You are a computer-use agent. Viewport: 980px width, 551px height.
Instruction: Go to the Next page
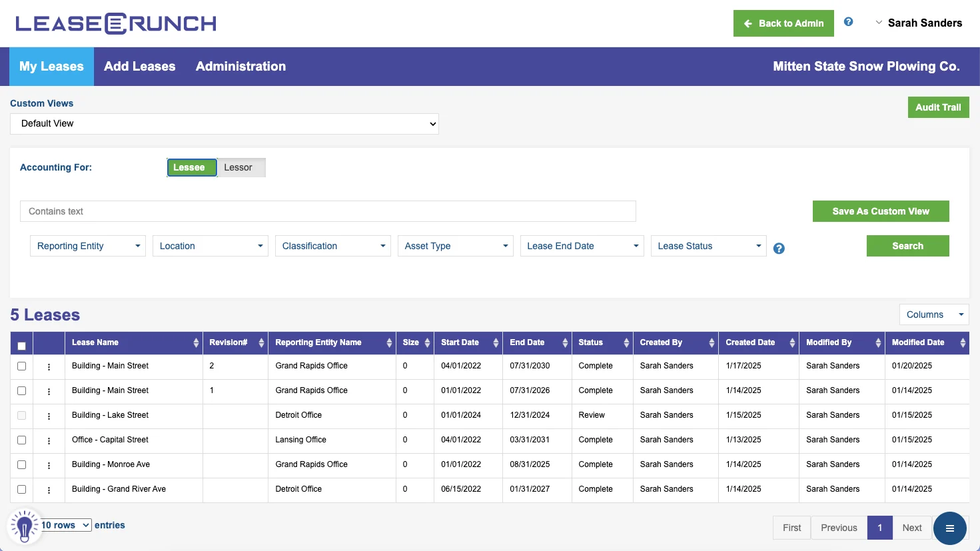tap(912, 528)
